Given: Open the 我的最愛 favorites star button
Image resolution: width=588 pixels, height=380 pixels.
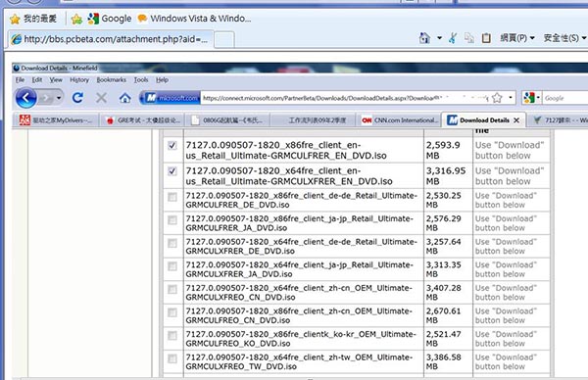Looking at the screenshot, I should point(33,19).
